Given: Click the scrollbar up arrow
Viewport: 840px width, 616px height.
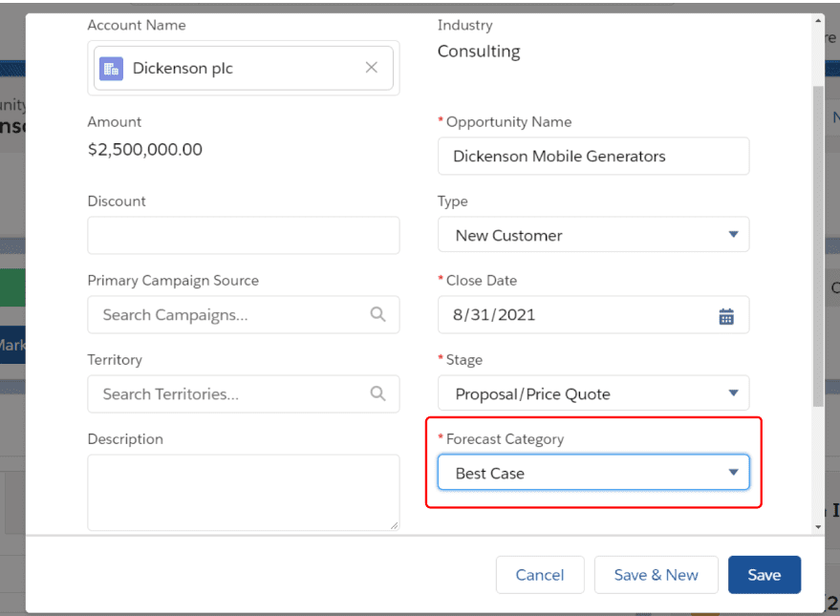Looking at the screenshot, I should pos(818,19).
